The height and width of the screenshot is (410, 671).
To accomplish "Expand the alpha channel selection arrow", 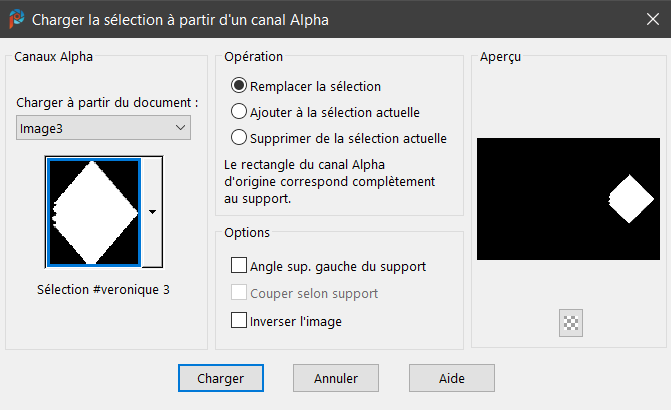I will [152, 212].
